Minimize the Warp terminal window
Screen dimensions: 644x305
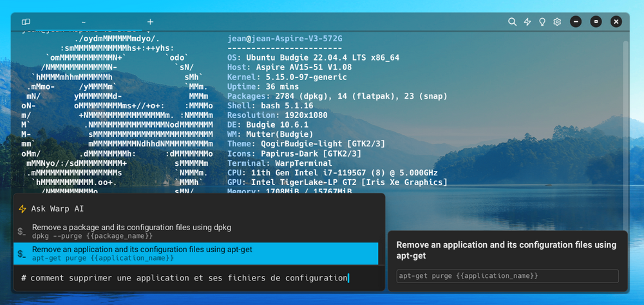[576, 22]
